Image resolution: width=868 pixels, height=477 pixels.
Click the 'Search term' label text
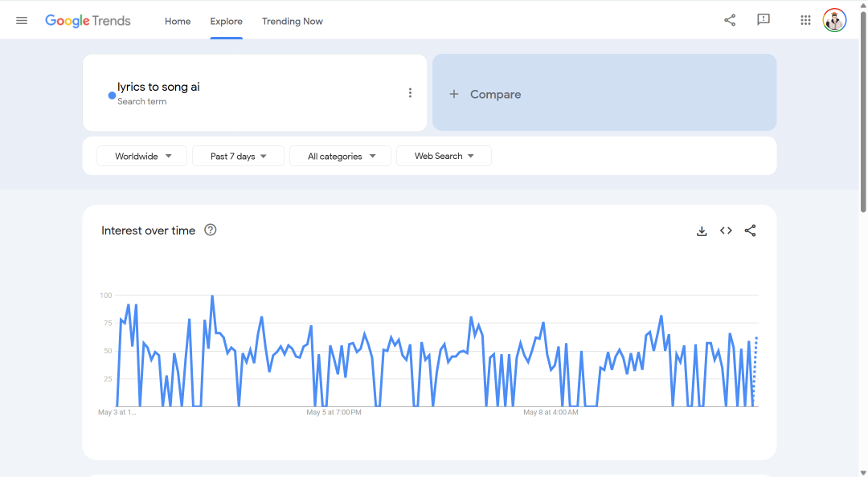tap(141, 101)
